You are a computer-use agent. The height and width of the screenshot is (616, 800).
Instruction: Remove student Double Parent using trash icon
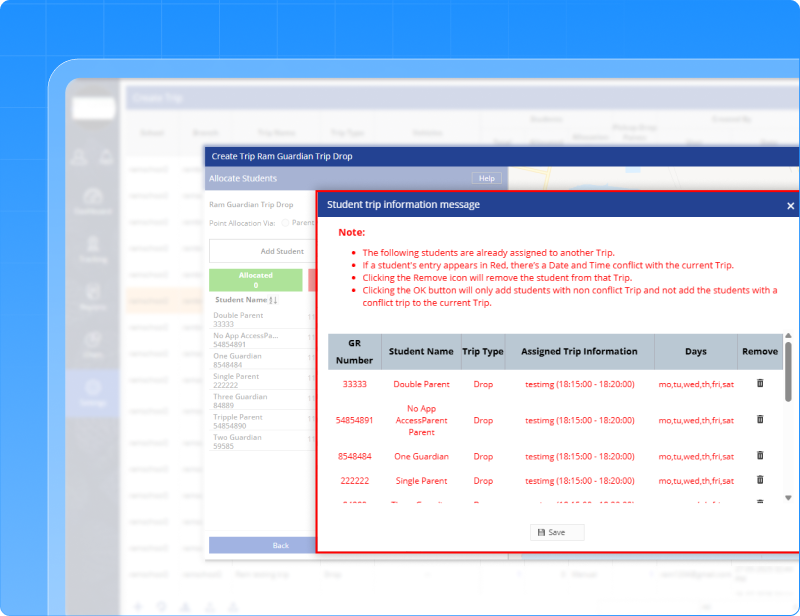[x=760, y=384]
